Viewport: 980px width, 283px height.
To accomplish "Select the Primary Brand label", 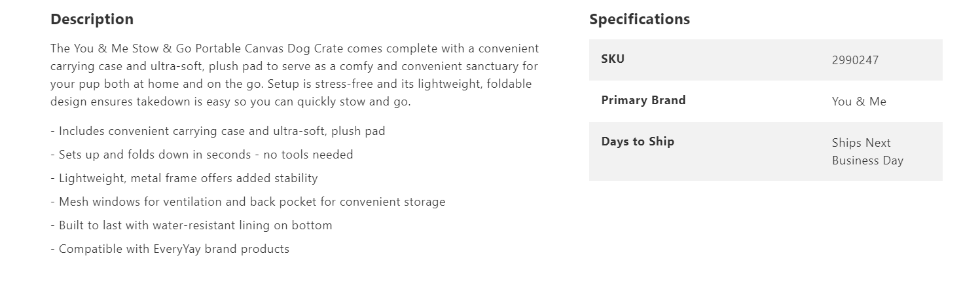I will tap(643, 100).
